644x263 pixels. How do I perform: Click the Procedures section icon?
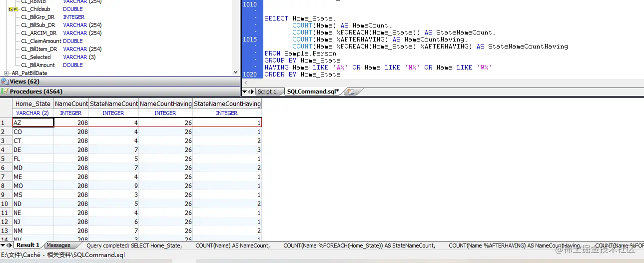[x=4, y=91]
